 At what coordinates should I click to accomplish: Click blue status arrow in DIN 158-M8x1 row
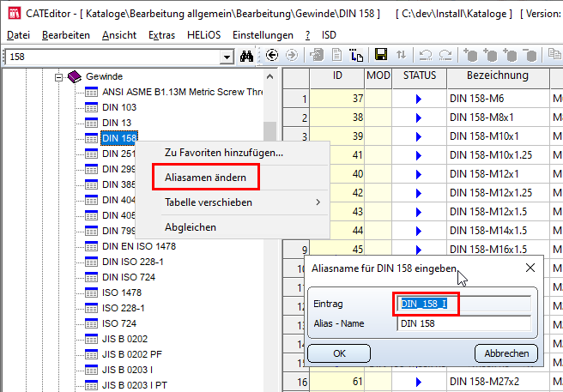click(x=418, y=118)
